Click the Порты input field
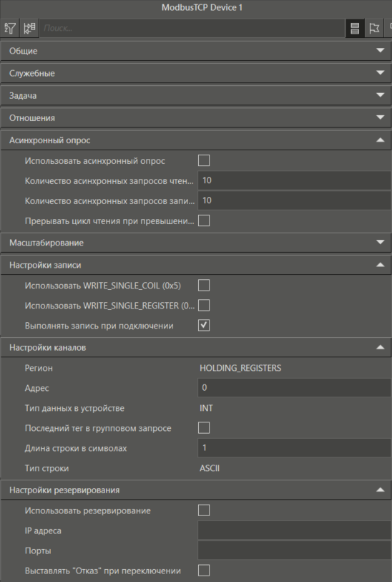 [x=294, y=550]
